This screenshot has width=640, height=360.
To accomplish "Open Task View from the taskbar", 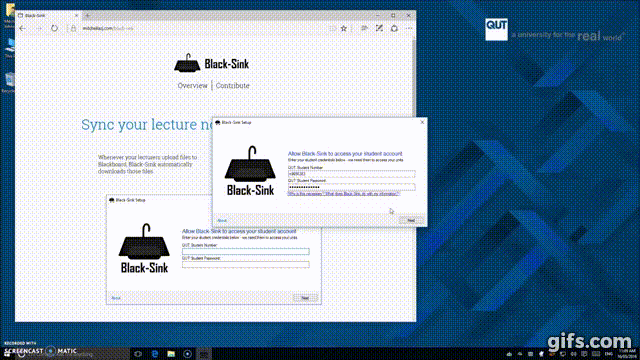I will (x=138, y=354).
